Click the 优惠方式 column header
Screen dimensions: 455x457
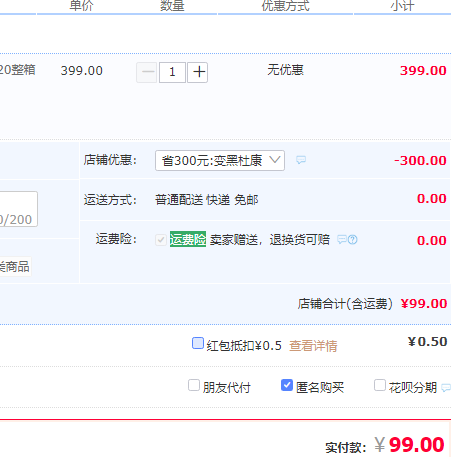285,6
